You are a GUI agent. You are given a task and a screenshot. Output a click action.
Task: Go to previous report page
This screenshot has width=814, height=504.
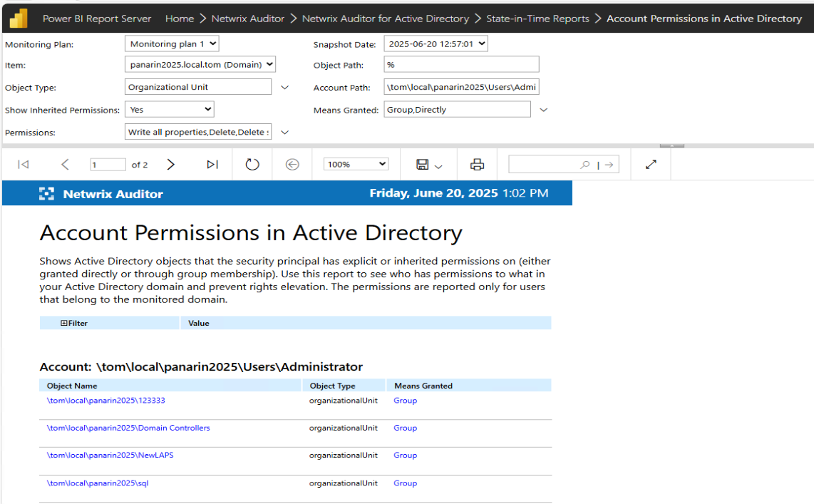(65, 165)
